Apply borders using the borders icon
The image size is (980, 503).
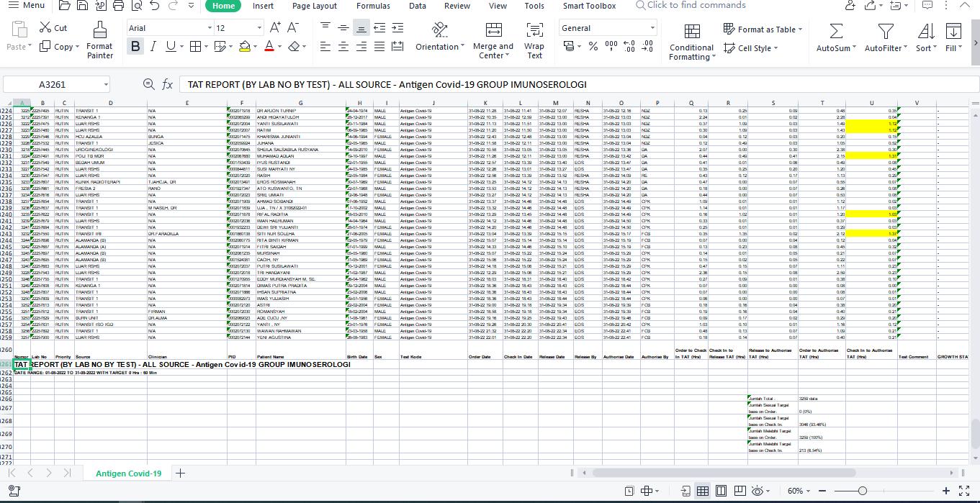click(x=195, y=46)
